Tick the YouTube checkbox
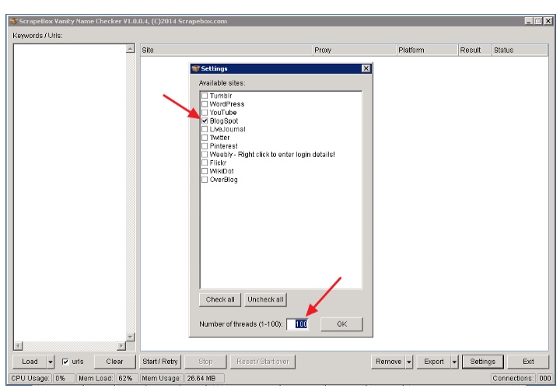The height and width of the screenshot is (392, 560). 205,113
